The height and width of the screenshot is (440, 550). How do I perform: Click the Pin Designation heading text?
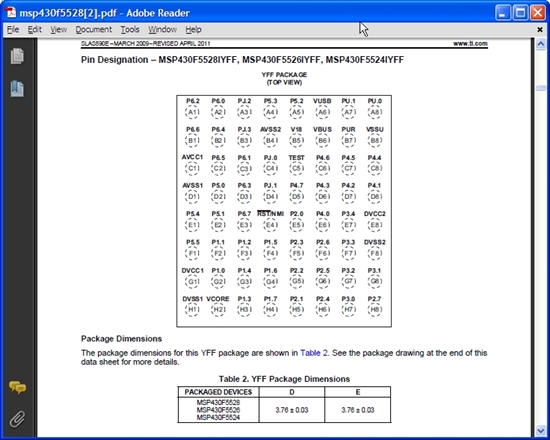242,60
